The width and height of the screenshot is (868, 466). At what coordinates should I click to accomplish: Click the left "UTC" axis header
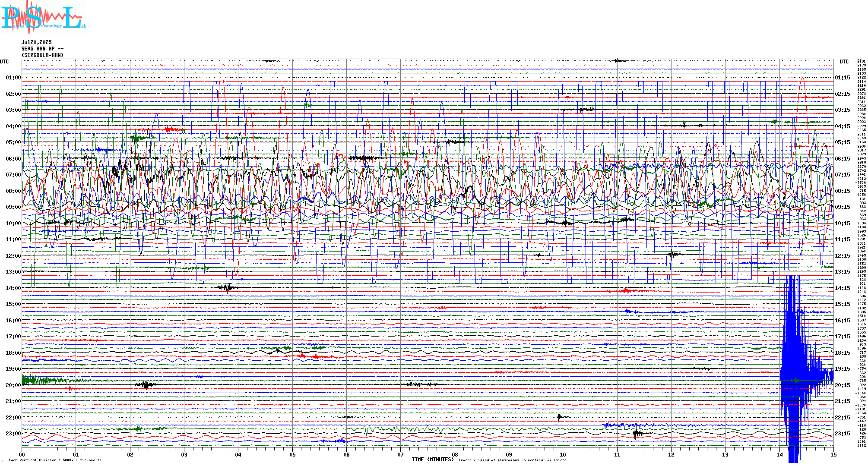pos(4,62)
